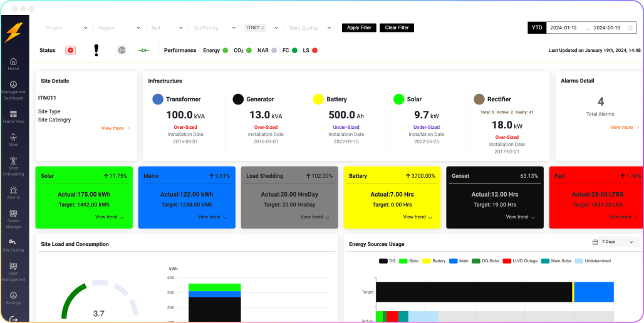Viewport: 644px width, 323px height.
Task: Click the start date 2024-01-12 field
Action: (x=564, y=28)
